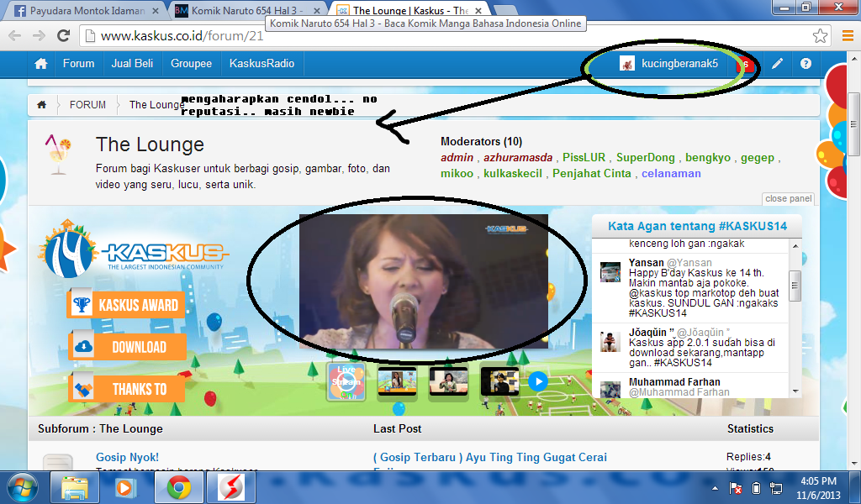Image resolution: width=861 pixels, height=504 pixels.
Task: Click the red notification badge
Action: pyautogui.click(x=745, y=64)
